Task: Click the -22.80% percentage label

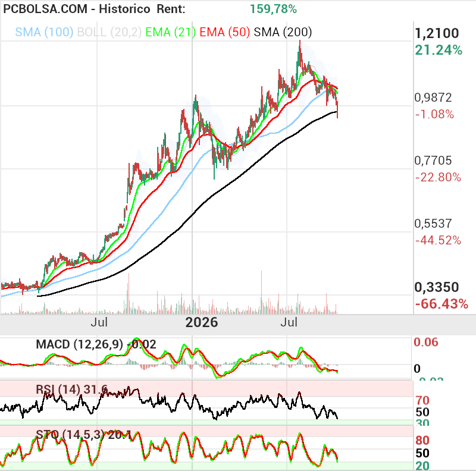Action: click(438, 177)
